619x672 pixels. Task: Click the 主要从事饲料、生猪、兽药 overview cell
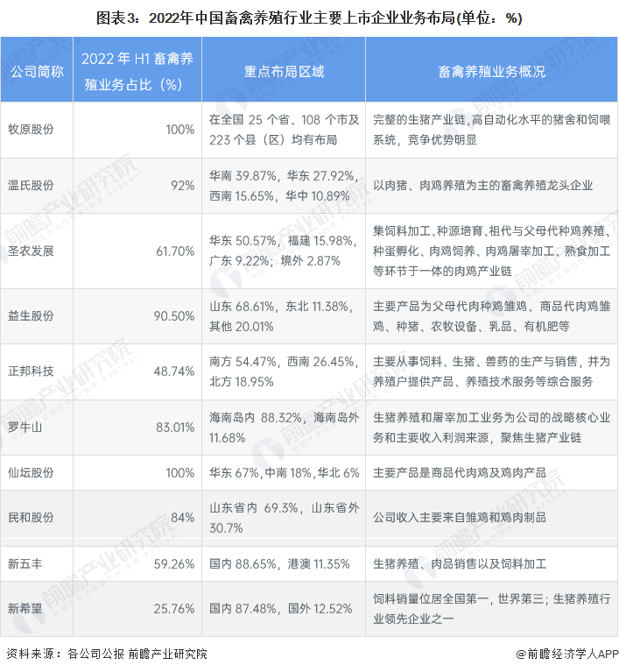pyautogui.click(x=491, y=371)
